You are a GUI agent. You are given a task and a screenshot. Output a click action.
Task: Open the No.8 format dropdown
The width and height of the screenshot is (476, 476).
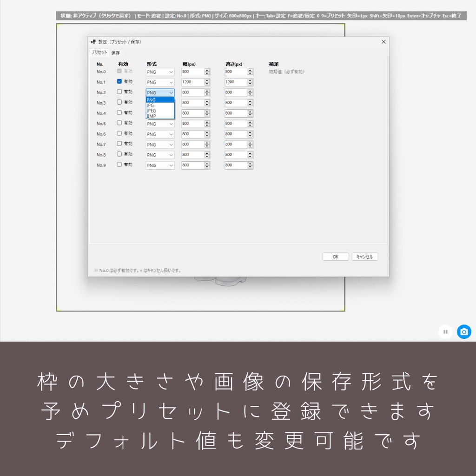[160, 155]
